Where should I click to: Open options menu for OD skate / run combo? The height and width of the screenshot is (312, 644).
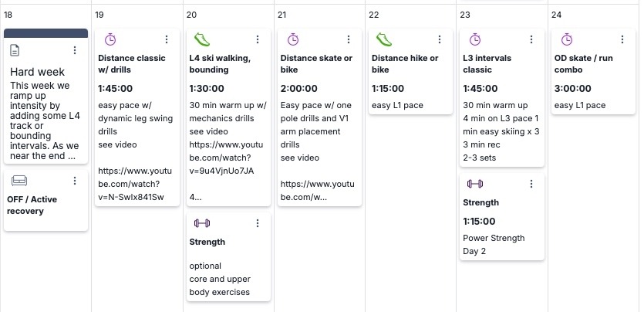[x=622, y=39]
